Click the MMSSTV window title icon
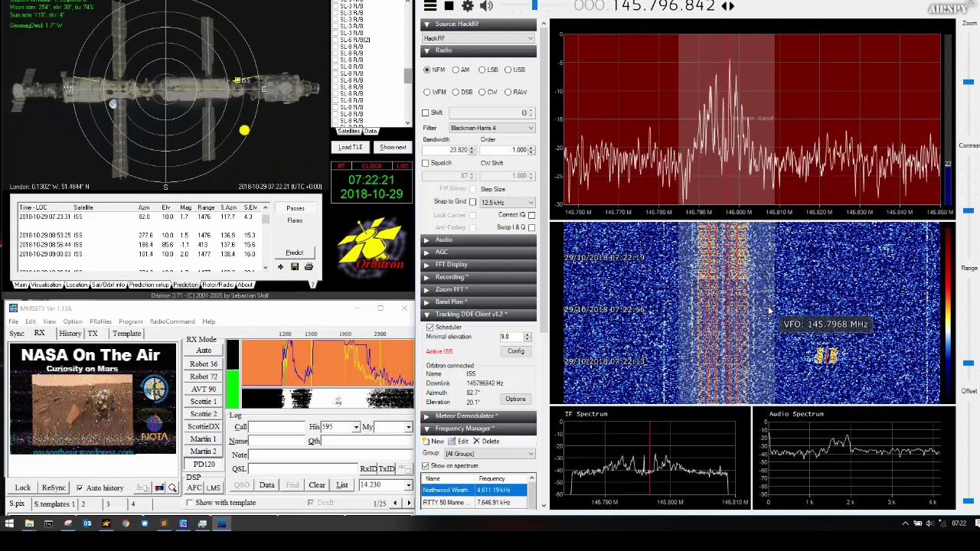This screenshot has height=551, width=980. 13,308
